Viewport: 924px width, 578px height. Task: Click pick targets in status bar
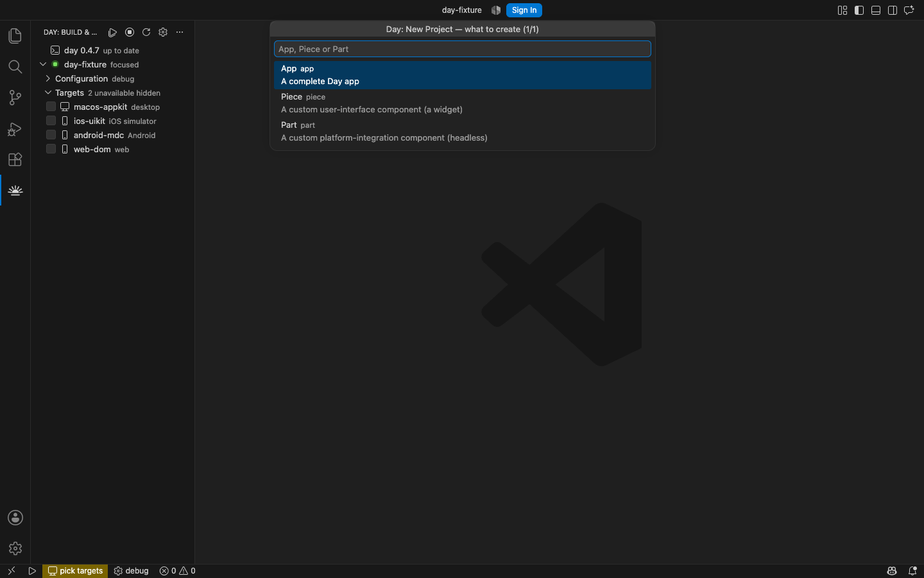pyautogui.click(x=75, y=571)
